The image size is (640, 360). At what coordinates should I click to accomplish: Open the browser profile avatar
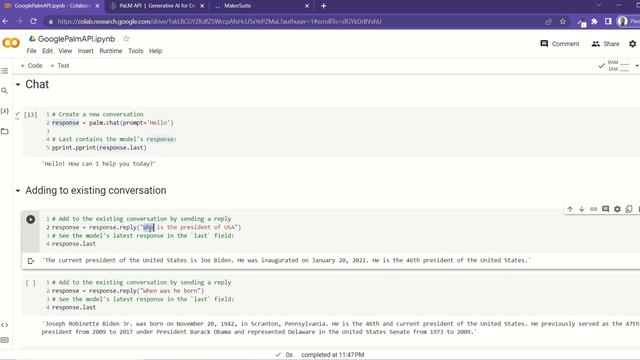point(622,21)
